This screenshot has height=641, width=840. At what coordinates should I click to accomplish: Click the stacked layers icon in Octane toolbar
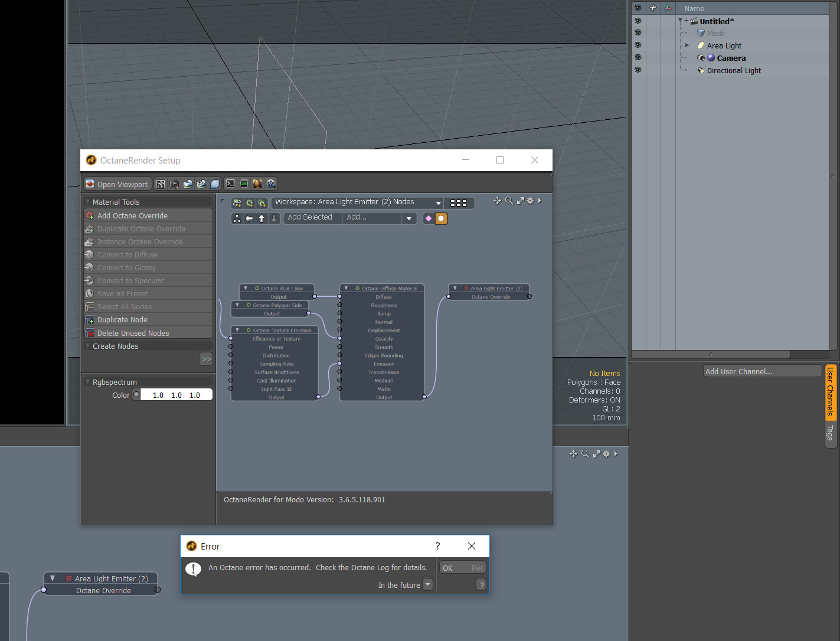click(215, 184)
